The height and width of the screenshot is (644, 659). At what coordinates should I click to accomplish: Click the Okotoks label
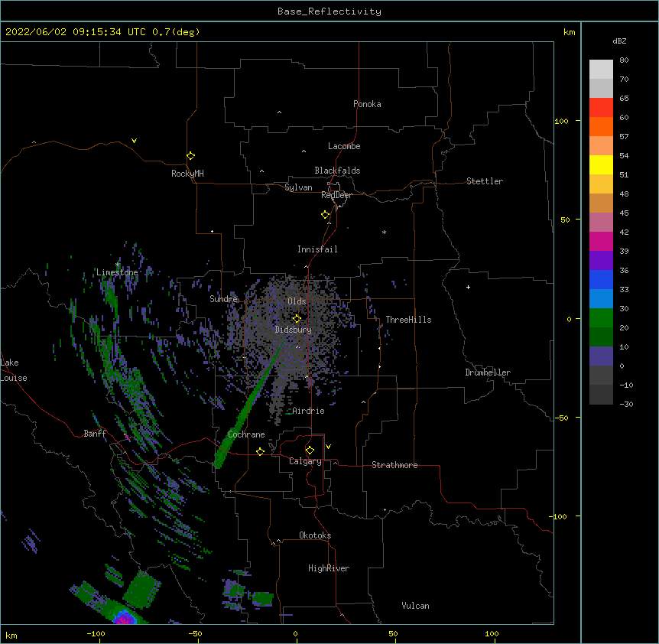click(x=315, y=535)
